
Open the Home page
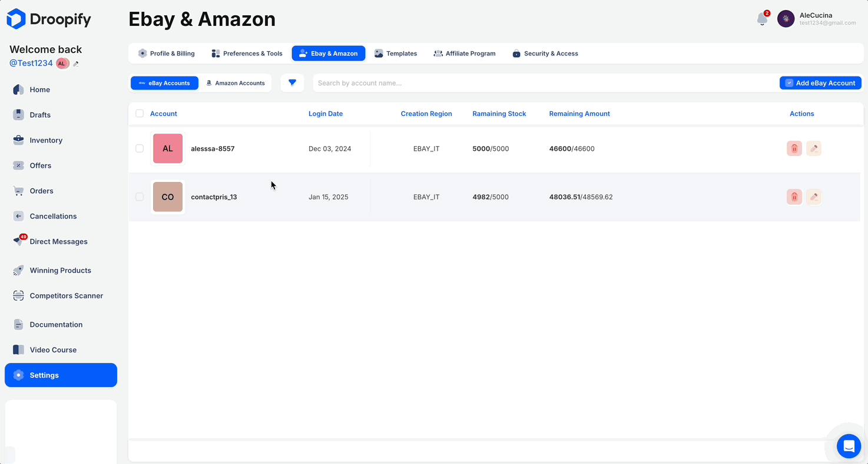pyautogui.click(x=61, y=90)
